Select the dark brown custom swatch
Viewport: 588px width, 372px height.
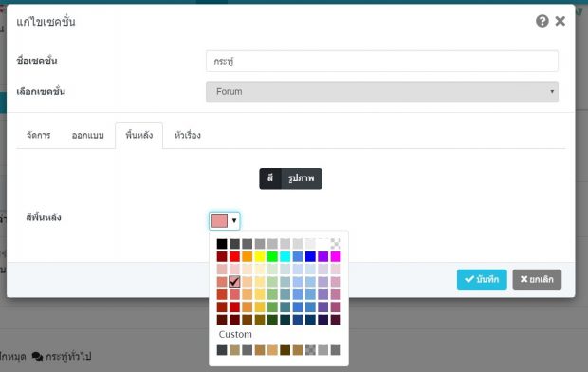[285, 350]
